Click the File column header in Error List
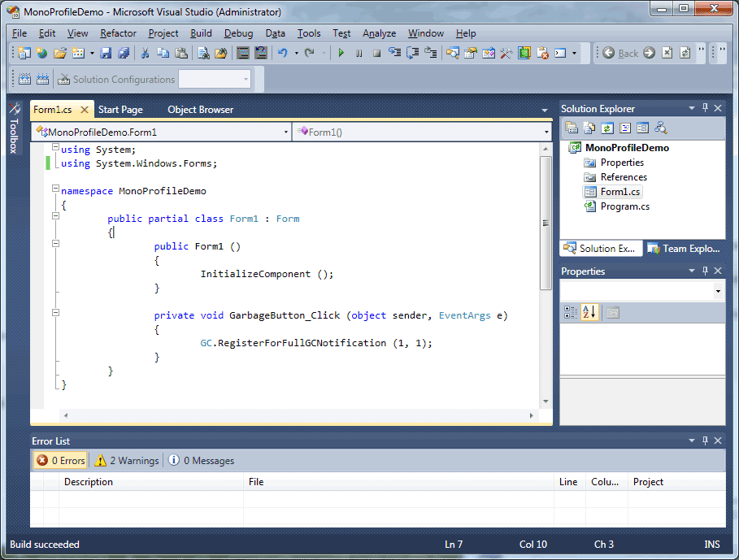The width and height of the screenshot is (739, 560). pyautogui.click(x=398, y=481)
